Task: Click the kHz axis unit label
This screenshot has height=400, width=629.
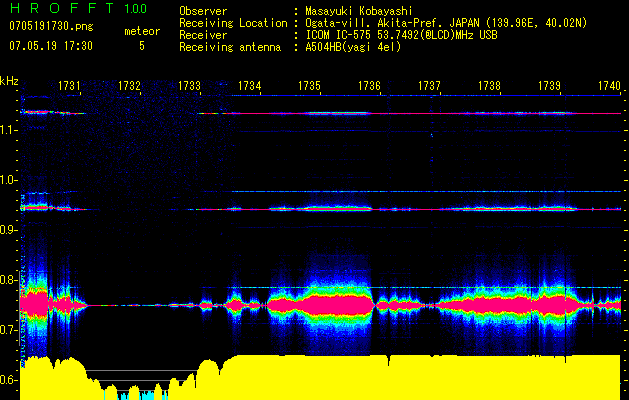Action: [9, 81]
